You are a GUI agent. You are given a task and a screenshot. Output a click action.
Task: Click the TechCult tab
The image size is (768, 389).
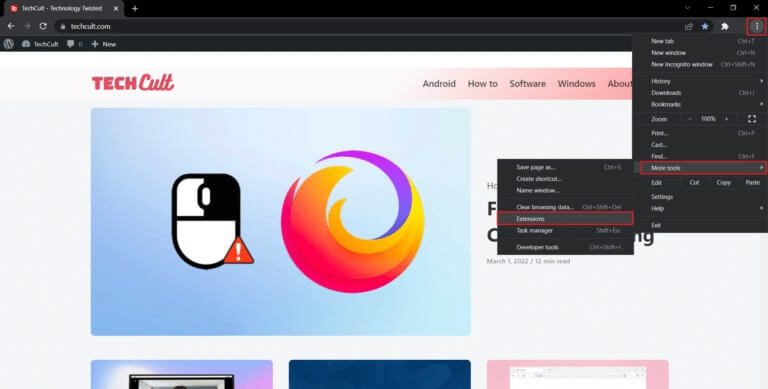[x=64, y=8]
